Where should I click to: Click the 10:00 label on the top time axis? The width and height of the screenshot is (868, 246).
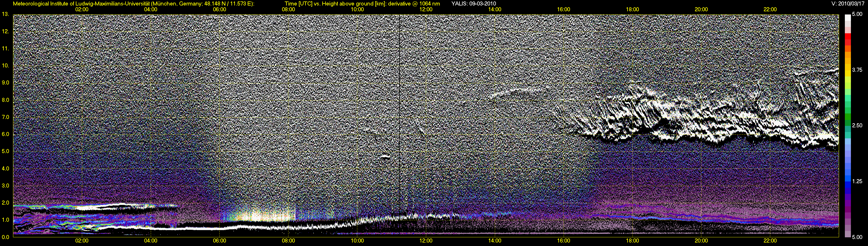(357, 10)
